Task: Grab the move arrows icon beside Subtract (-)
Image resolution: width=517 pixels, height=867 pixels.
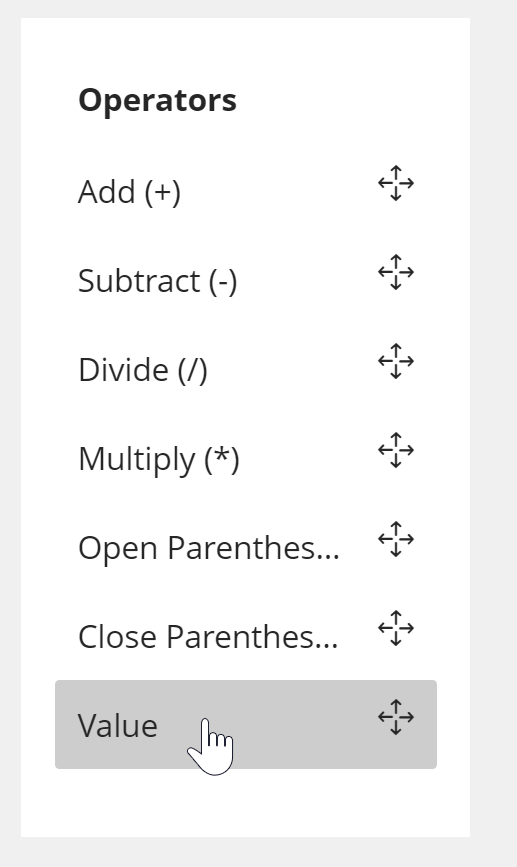Action: [396, 272]
